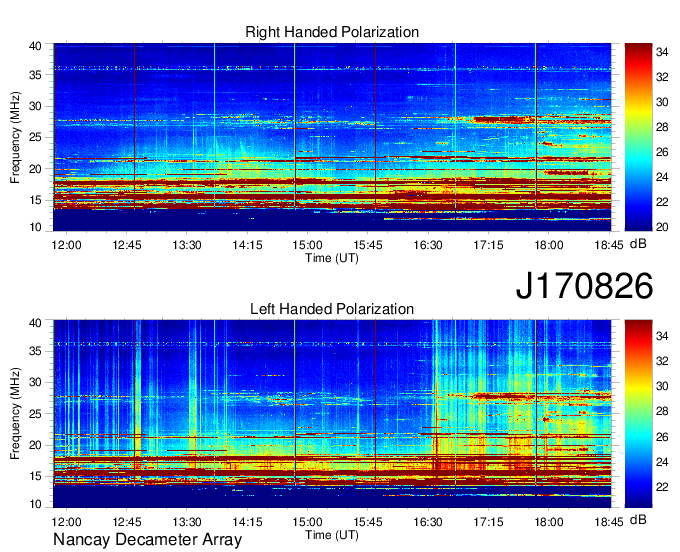Click '15:00' tick on Right Handed time axis
680x552 pixels.
307,245
